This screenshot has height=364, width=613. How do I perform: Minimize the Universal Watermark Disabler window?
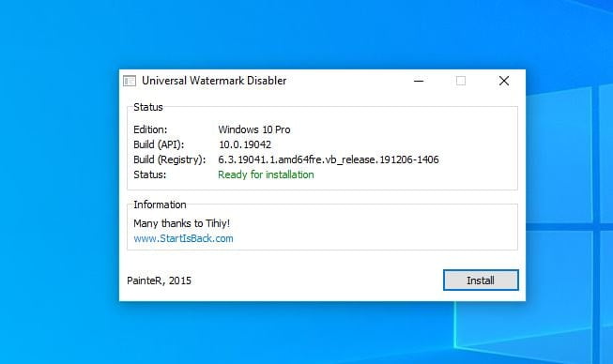pos(419,81)
